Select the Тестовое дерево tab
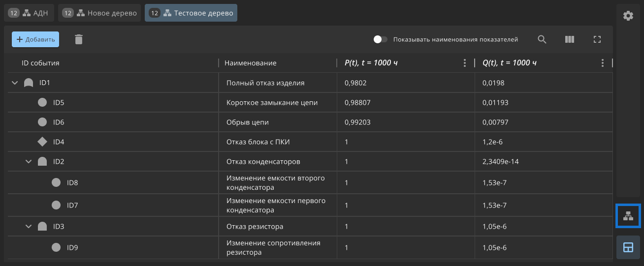Viewport: 644px width, 266px height. [x=191, y=13]
